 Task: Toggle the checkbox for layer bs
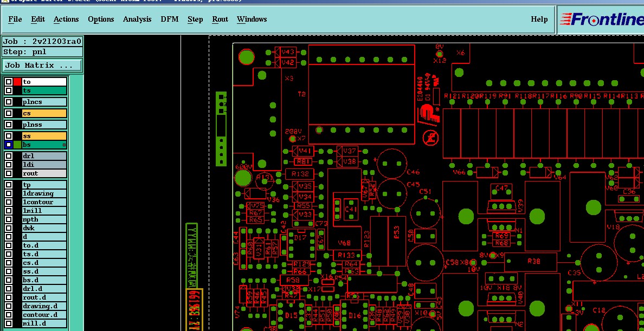pos(9,145)
